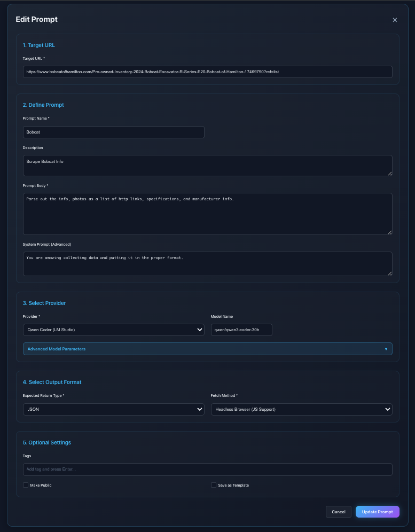The height and width of the screenshot is (532, 415).
Task: Click the Provider dropdown chevron icon
Action: click(x=200, y=330)
